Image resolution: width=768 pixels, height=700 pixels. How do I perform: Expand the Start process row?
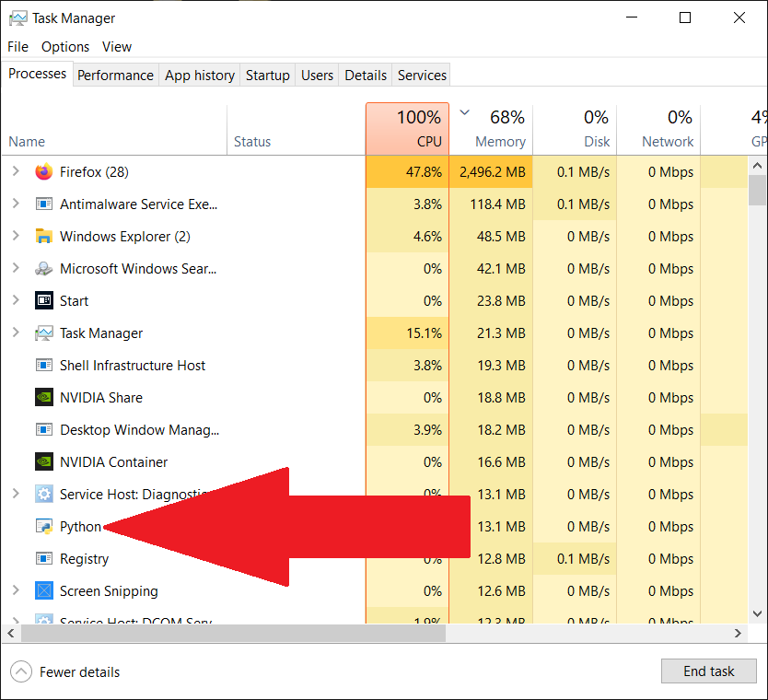click(x=16, y=299)
